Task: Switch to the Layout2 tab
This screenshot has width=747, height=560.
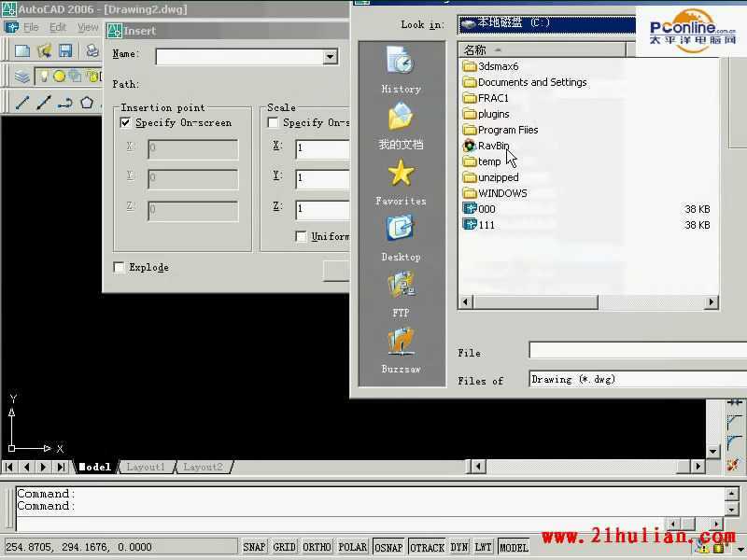Action: point(203,467)
